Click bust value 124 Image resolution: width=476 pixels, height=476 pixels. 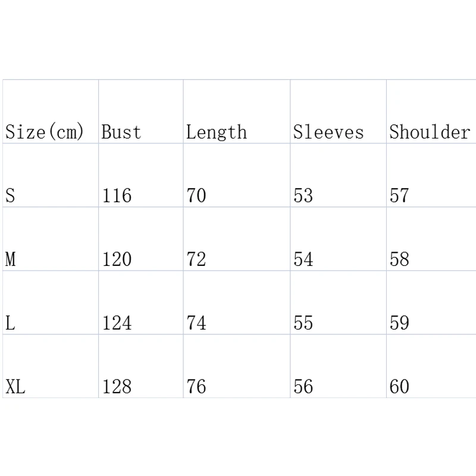[117, 322]
